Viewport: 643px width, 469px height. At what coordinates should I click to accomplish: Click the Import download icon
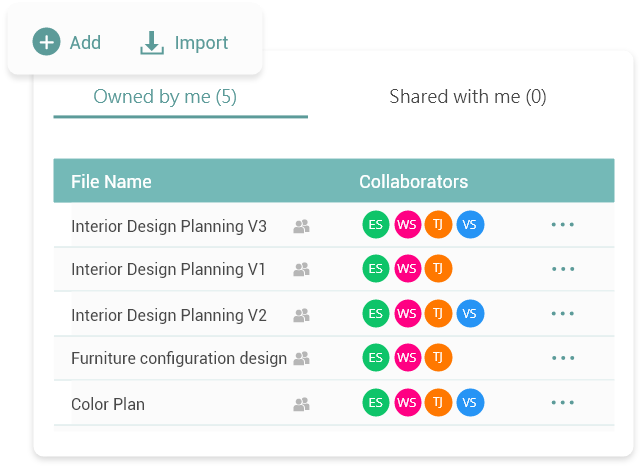(x=152, y=42)
